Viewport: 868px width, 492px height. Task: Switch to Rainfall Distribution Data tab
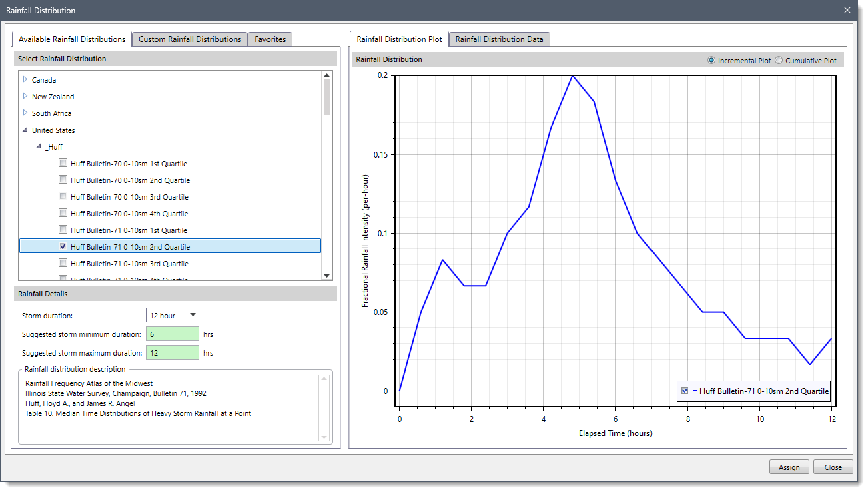[499, 39]
